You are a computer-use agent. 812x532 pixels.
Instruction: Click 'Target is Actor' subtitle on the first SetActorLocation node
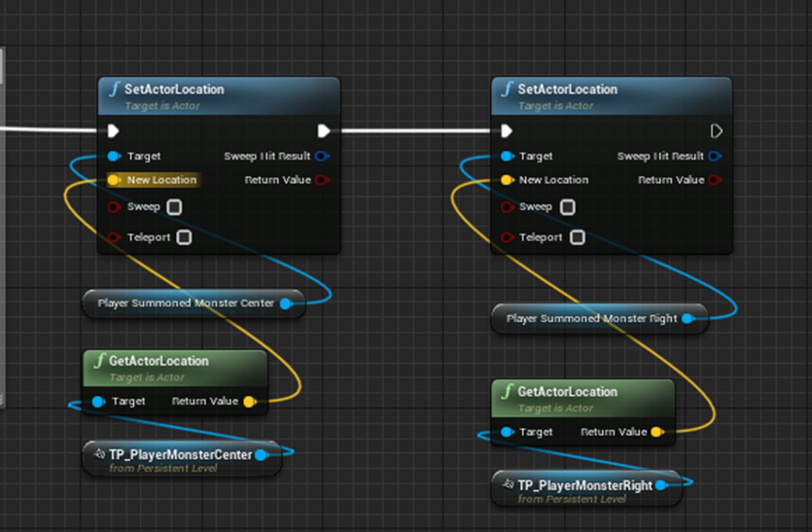[162, 106]
